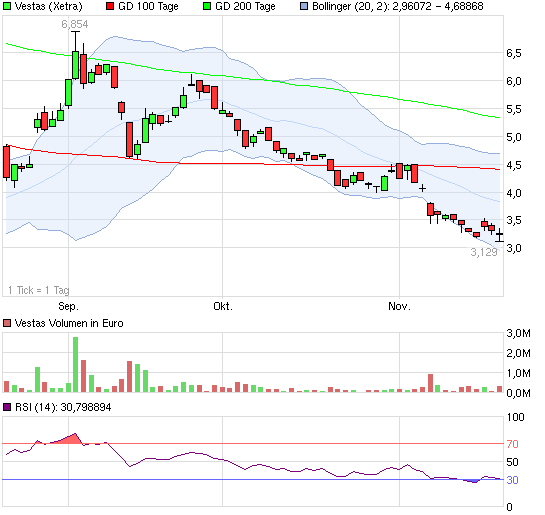The image size is (545, 515).
Task: Click the 2,0M volume axis label
Action: pyautogui.click(x=518, y=353)
